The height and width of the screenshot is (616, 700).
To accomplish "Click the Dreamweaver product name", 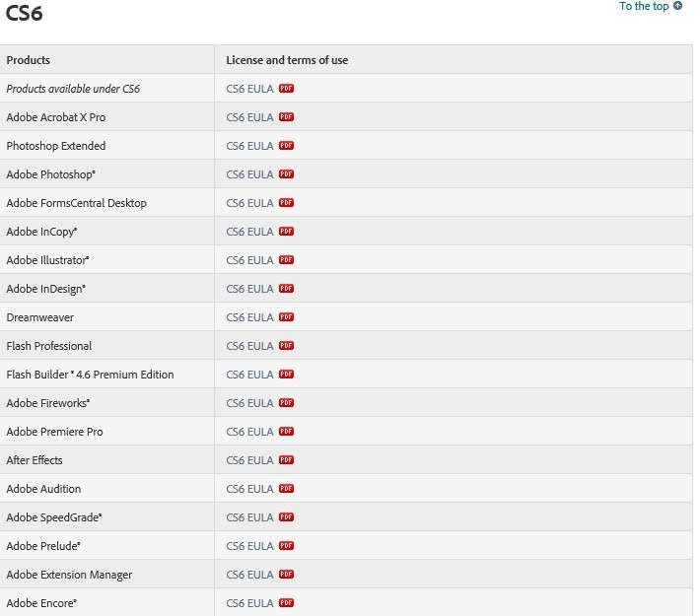I will point(40,317).
